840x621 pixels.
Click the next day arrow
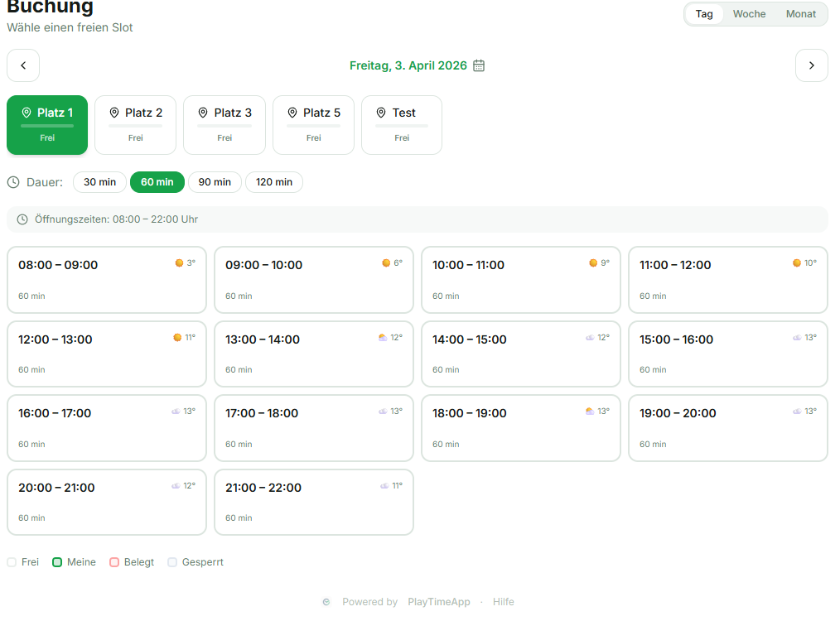tap(811, 65)
